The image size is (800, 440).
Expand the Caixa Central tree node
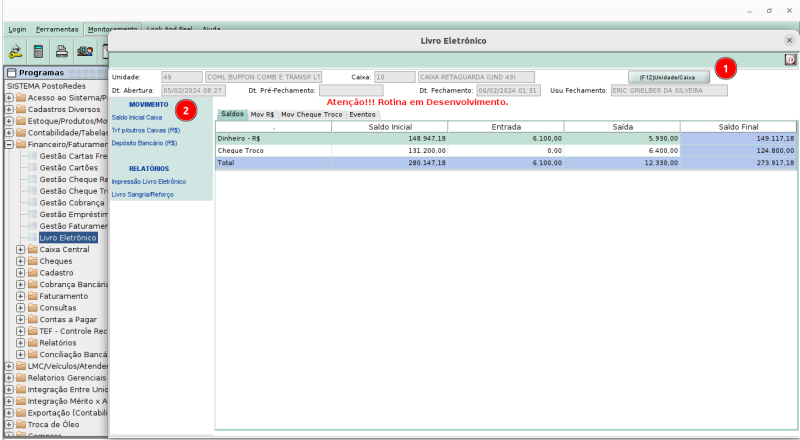pos(20,249)
